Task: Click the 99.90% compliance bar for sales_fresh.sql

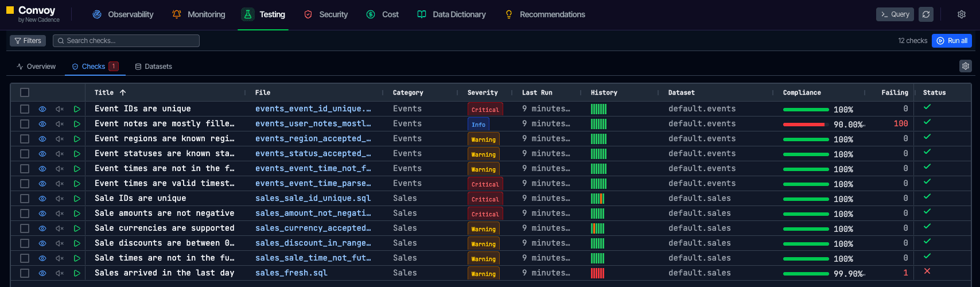Action: (806, 274)
